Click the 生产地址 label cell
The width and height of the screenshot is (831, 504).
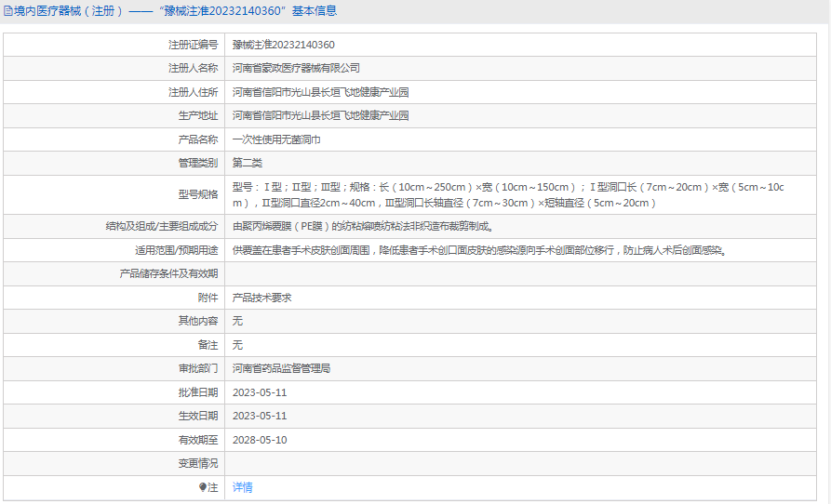[x=114, y=116]
